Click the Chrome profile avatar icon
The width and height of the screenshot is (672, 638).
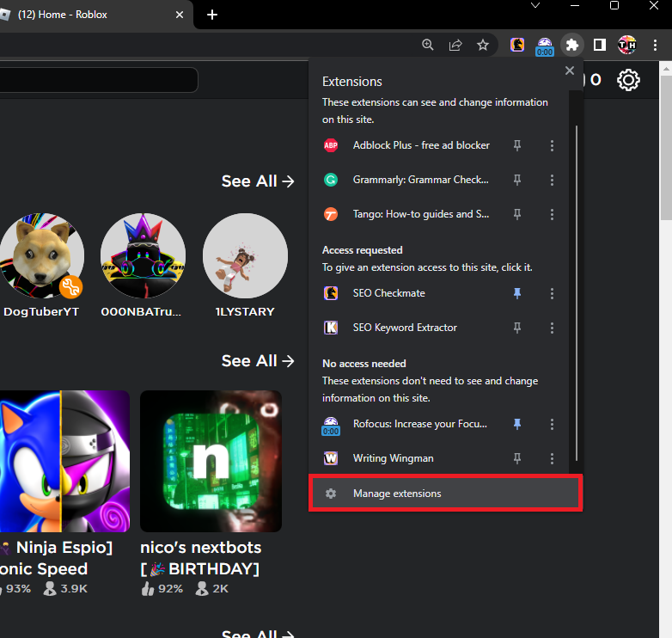click(x=626, y=45)
